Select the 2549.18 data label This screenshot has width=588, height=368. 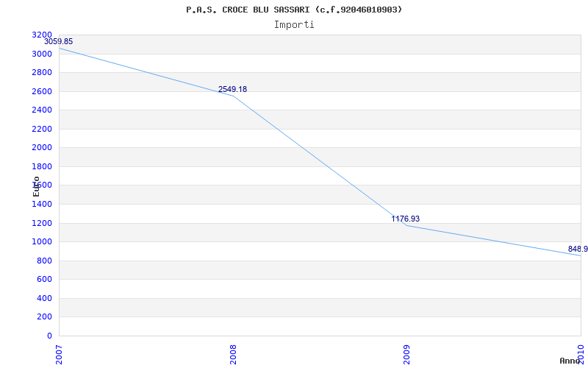(232, 89)
